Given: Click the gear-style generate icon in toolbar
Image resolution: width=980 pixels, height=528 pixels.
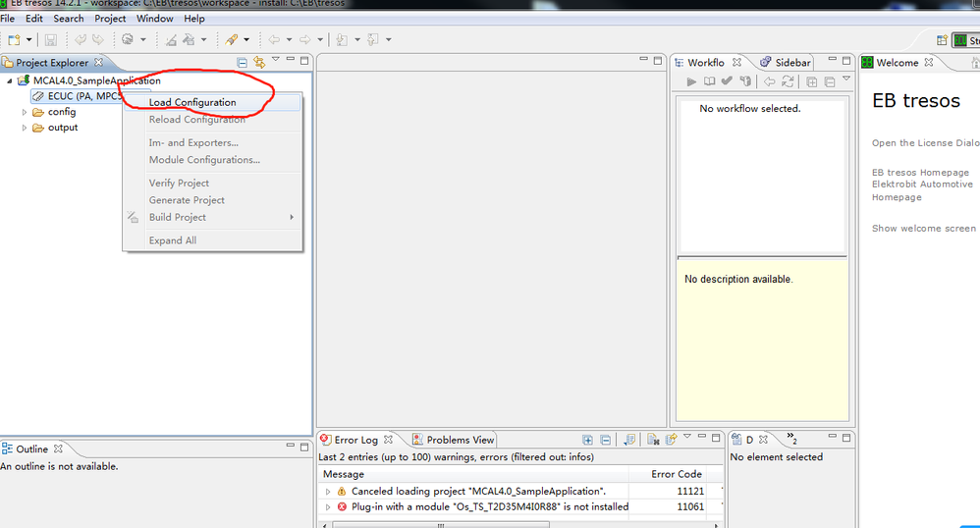Looking at the screenshot, I should click(128, 39).
